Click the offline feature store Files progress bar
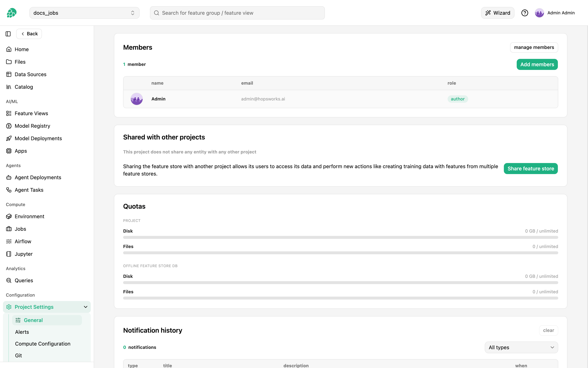The width and height of the screenshot is (588, 368). click(x=340, y=298)
